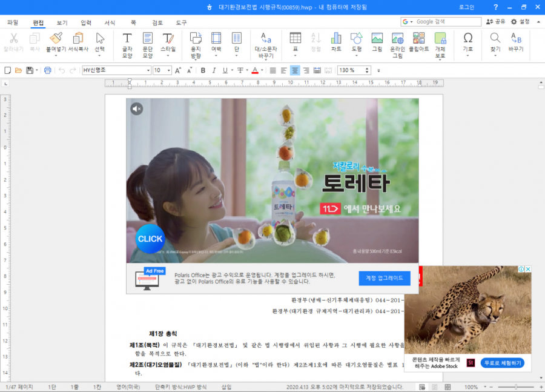Insert a Picture (그림)
The width and height of the screenshot is (545, 392).
point(377,38)
